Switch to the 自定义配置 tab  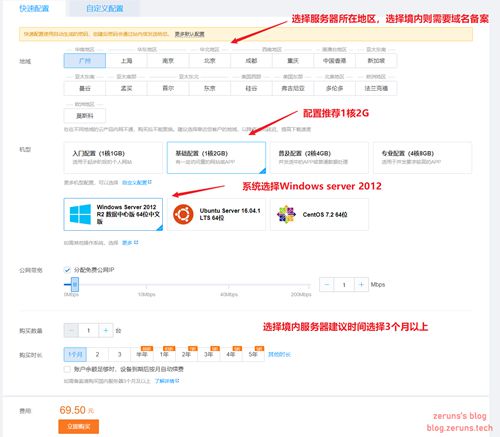tap(105, 8)
